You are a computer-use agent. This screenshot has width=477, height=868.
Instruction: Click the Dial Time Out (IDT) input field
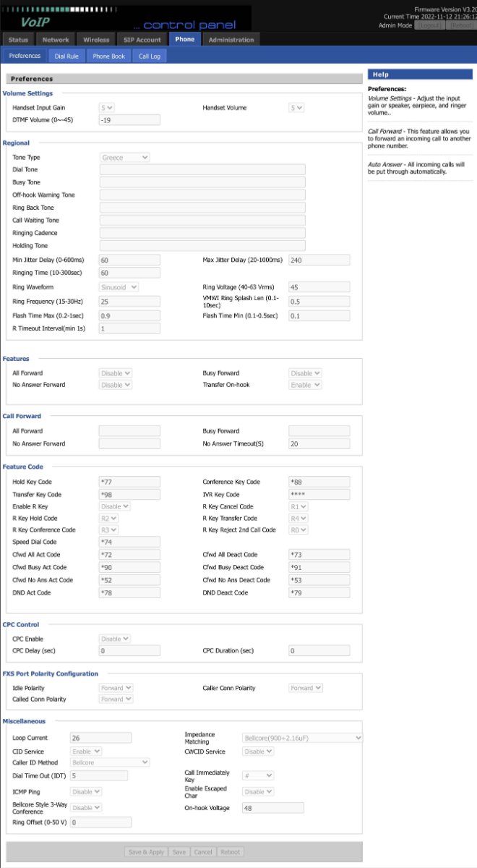click(x=98, y=775)
